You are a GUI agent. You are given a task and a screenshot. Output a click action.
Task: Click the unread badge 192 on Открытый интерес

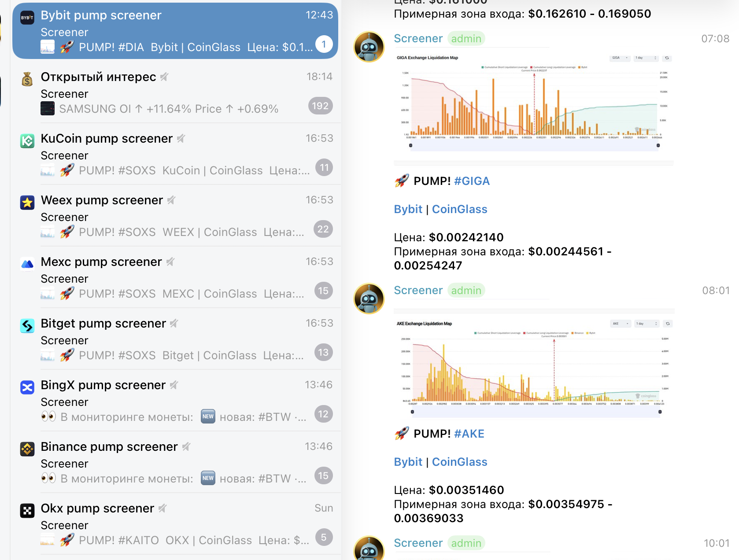tap(320, 106)
